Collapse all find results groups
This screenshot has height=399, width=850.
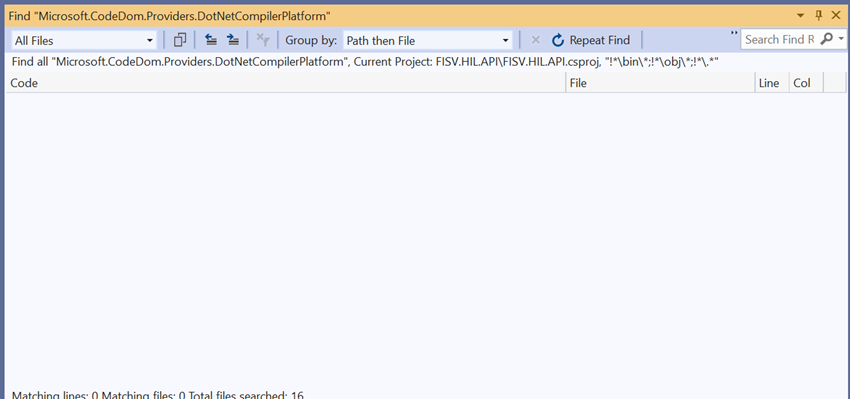pyautogui.click(x=211, y=40)
